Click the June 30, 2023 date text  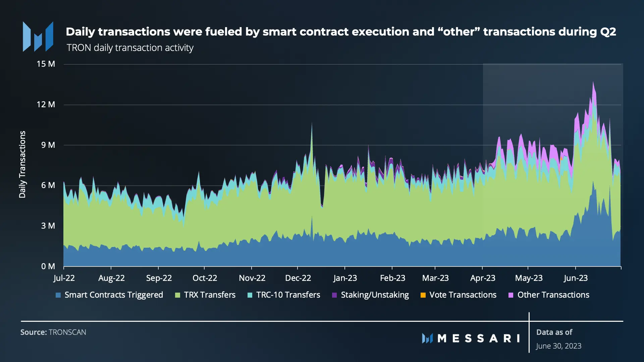(558, 346)
